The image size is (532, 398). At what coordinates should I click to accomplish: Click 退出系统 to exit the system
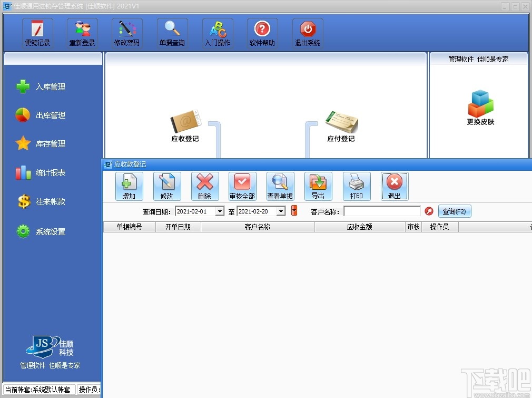tap(308, 33)
